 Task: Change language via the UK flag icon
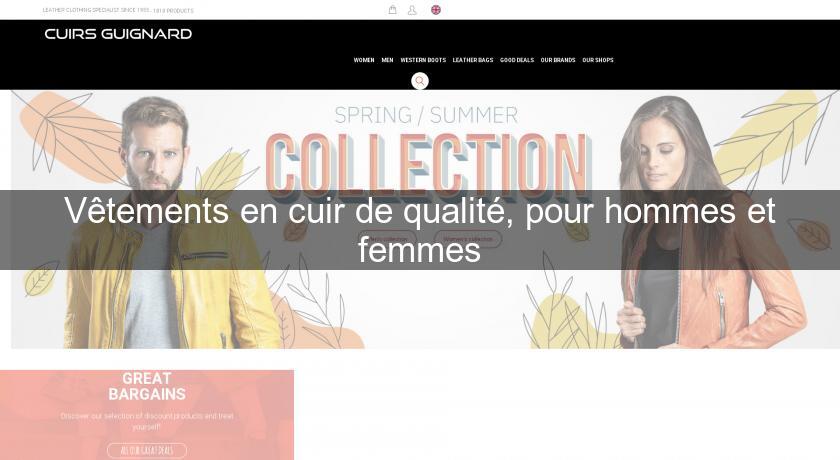[436, 10]
